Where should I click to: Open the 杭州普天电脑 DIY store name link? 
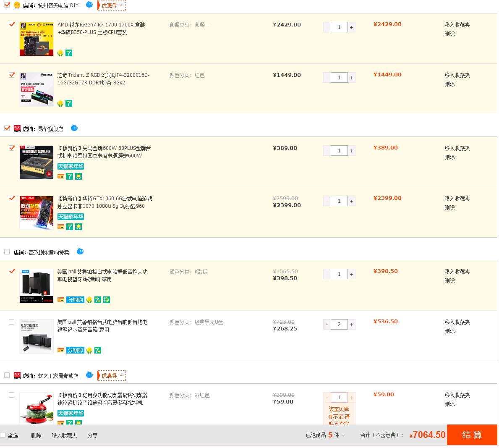(58, 5)
